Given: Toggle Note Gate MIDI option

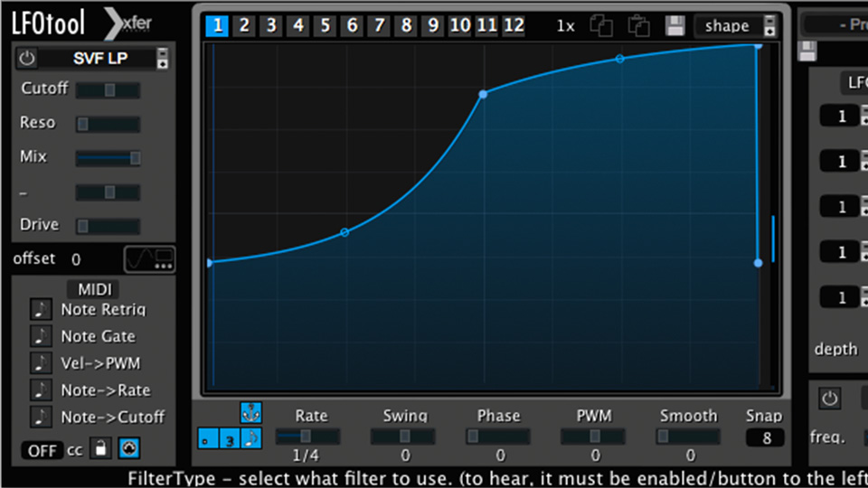Looking at the screenshot, I should click(x=41, y=336).
